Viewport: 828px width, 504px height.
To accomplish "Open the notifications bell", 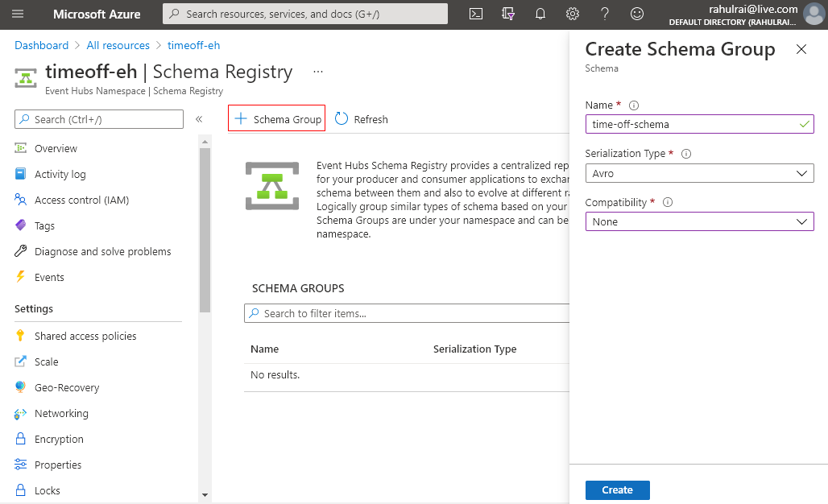I will [540, 14].
